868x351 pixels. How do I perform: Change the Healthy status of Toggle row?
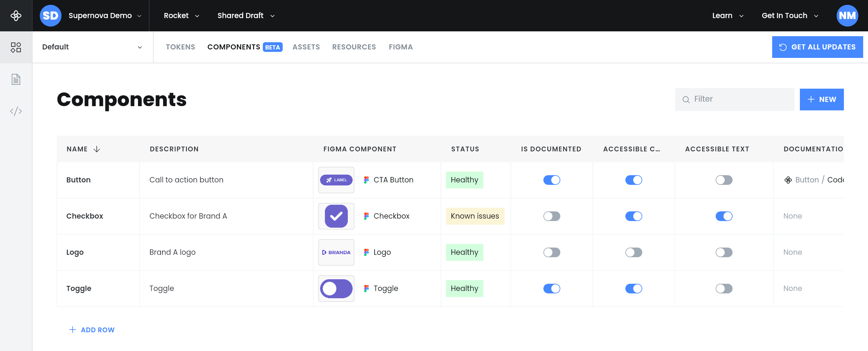tap(464, 289)
